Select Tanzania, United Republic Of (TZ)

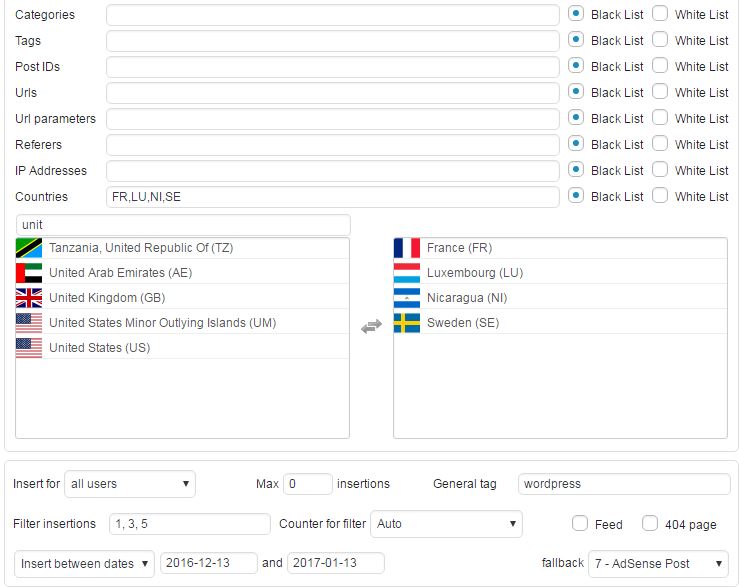click(x=182, y=248)
